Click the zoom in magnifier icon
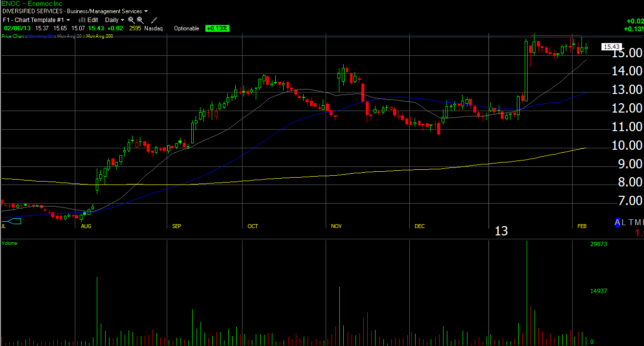This screenshot has width=644, height=346. point(131,20)
